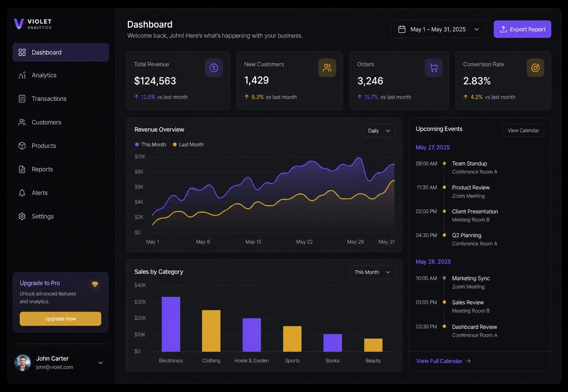Open Products in the sidebar

[x=61, y=146]
